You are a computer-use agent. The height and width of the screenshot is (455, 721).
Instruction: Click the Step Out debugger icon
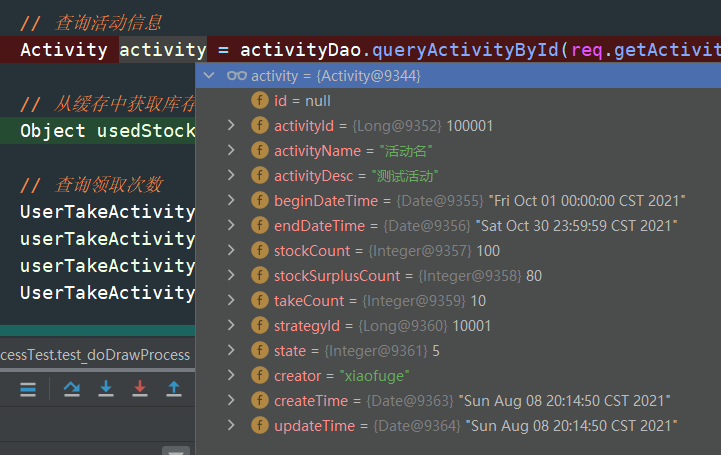174,388
